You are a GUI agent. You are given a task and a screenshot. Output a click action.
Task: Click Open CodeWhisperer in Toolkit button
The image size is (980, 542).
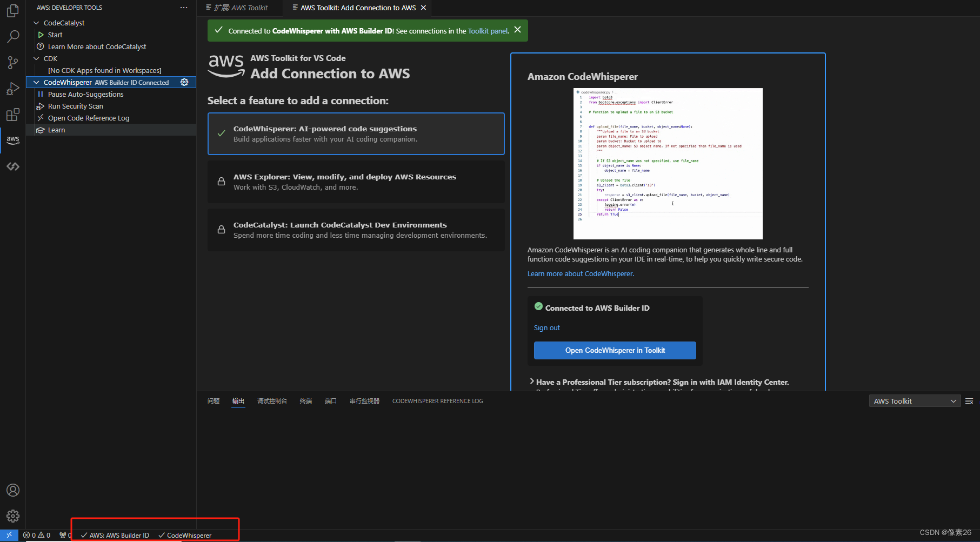[615, 350]
